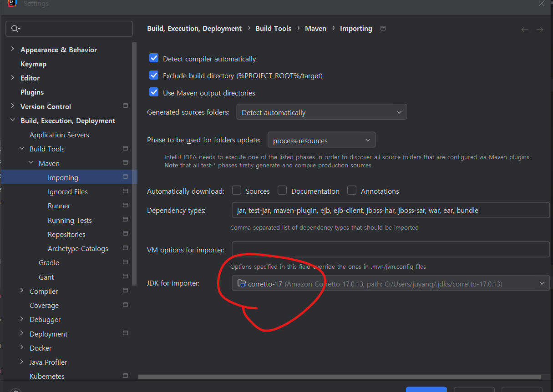Uncheck Exclude build directory option
553x392 pixels.
point(154,75)
